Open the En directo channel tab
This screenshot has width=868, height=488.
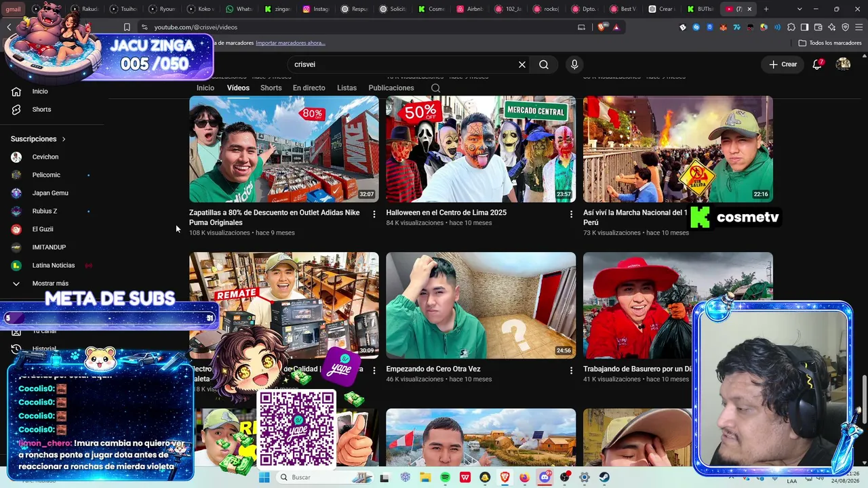[x=309, y=88]
